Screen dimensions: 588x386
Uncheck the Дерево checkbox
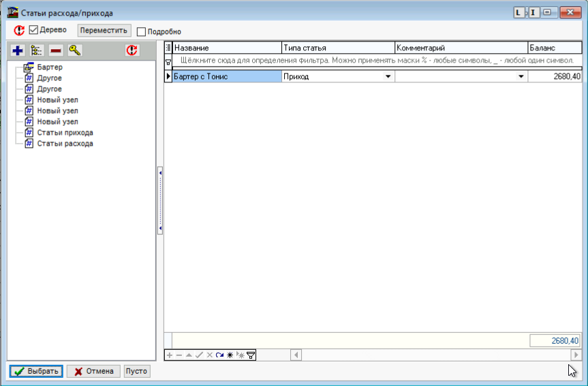tap(33, 31)
